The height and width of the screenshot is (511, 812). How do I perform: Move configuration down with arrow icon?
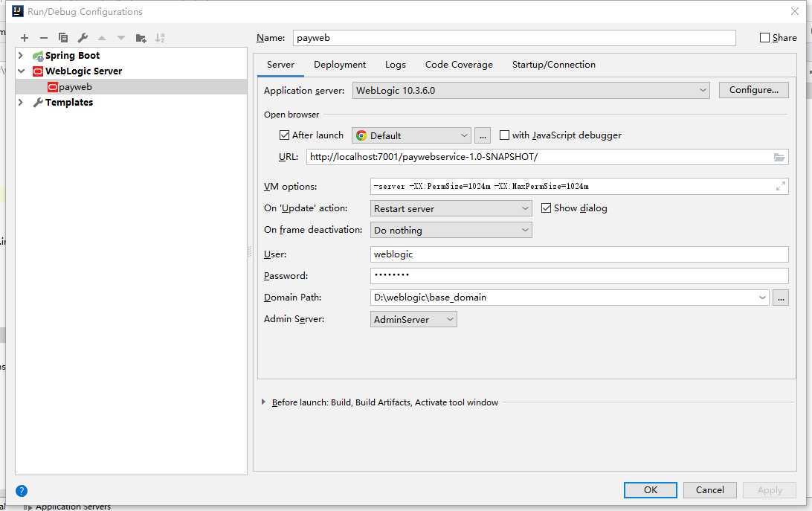121,38
